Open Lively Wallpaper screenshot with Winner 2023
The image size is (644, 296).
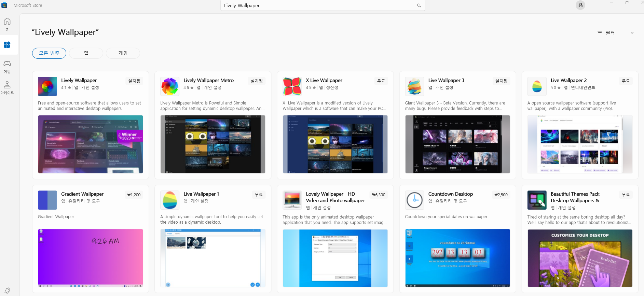coord(91,144)
